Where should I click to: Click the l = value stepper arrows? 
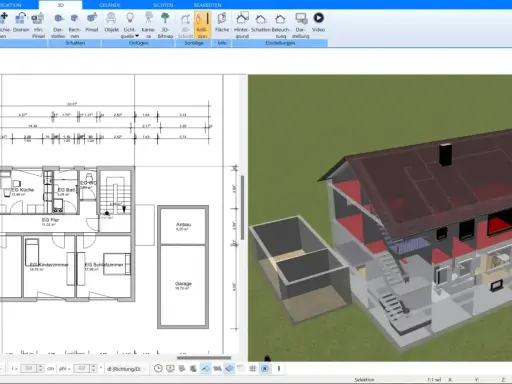click(41, 368)
